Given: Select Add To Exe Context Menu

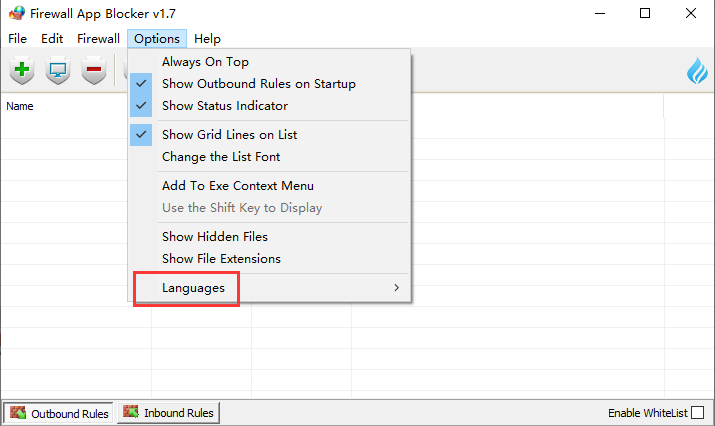Looking at the screenshot, I should (x=269, y=186).
